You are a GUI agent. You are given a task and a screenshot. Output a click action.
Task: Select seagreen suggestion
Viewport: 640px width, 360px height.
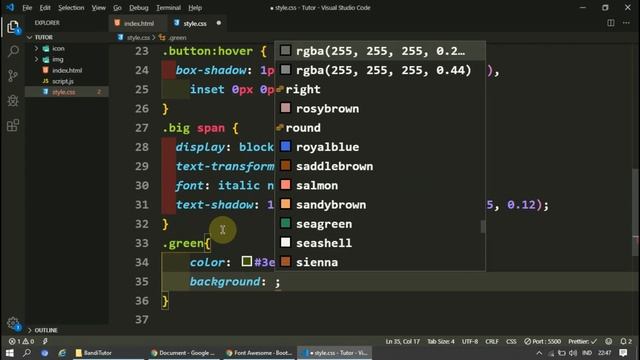380,224
